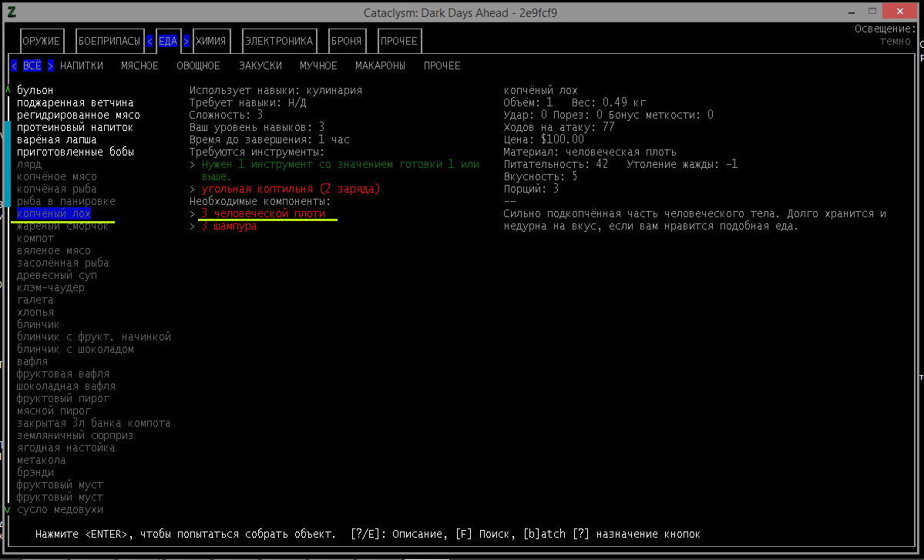Select the бульон recipe
The height and width of the screenshot is (560, 924).
35,90
